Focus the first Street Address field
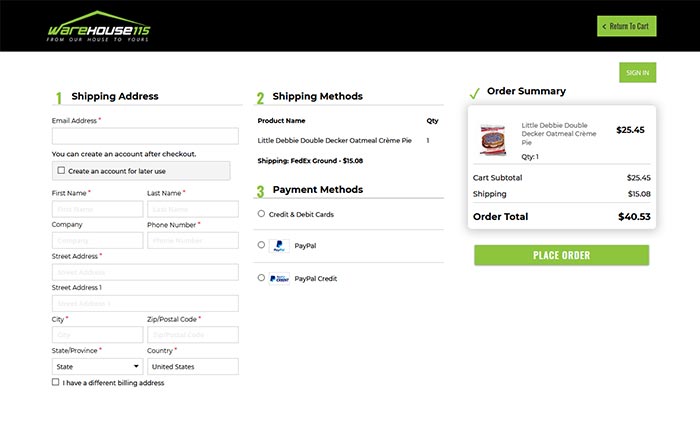This screenshot has width=700, height=435. tap(145, 272)
